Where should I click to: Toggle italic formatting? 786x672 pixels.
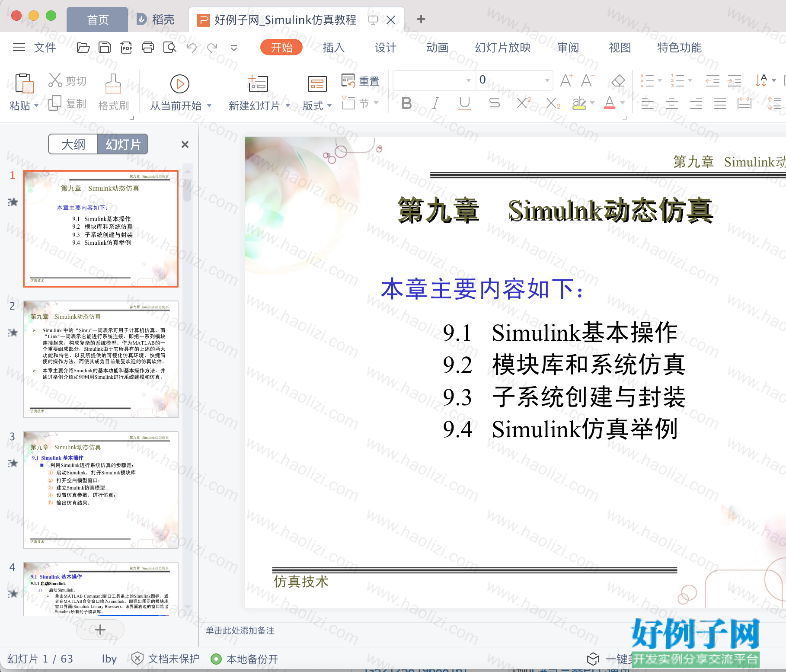436,103
